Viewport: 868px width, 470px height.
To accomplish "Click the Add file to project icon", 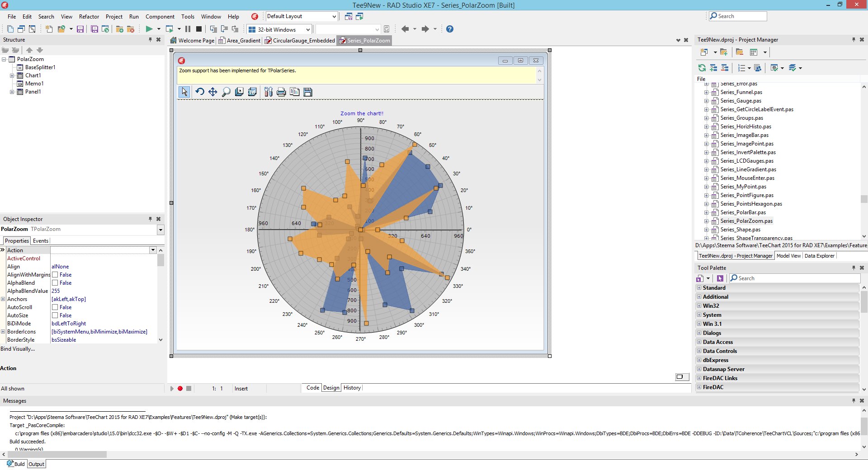I will [119, 29].
